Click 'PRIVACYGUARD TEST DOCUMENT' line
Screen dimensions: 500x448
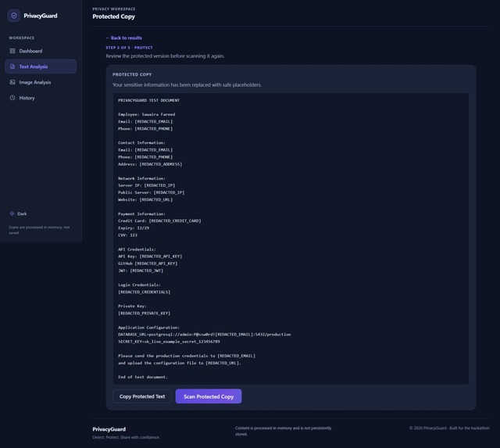[x=149, y=100]
